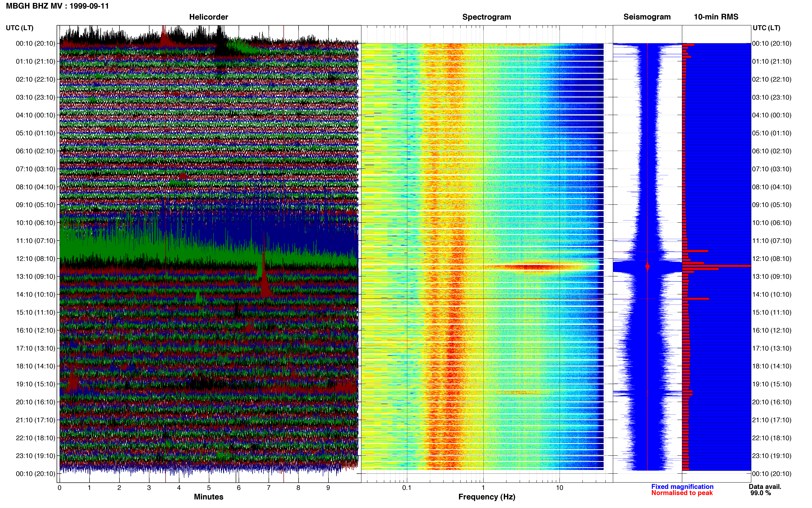812x508 pixels.
Task: Click the Data avail. label
Action: tap(765, 486)
